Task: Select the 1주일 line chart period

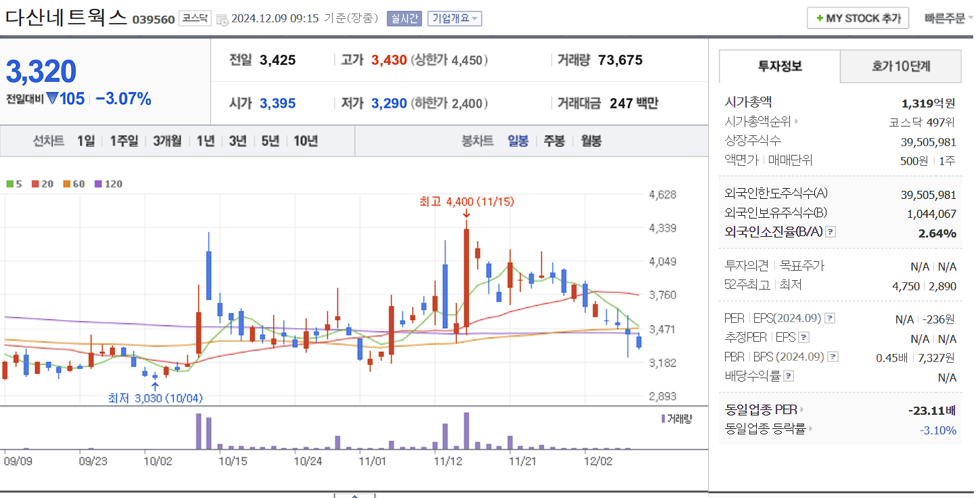Action: (124, 141)
